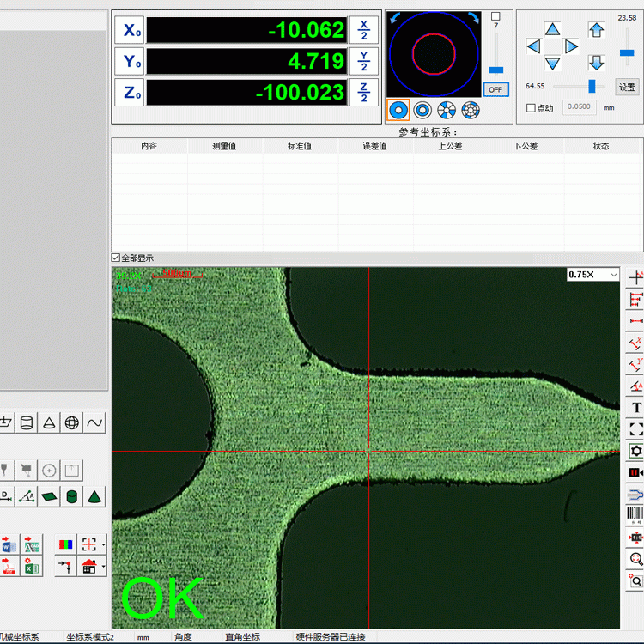Click the 0.0500 mm step input field
This screenshot has width=644, height=644.
(x=580, y=107)
